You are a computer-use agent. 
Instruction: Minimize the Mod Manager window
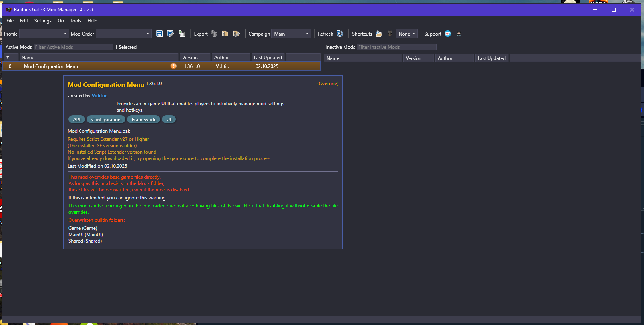tap(595, 10)
